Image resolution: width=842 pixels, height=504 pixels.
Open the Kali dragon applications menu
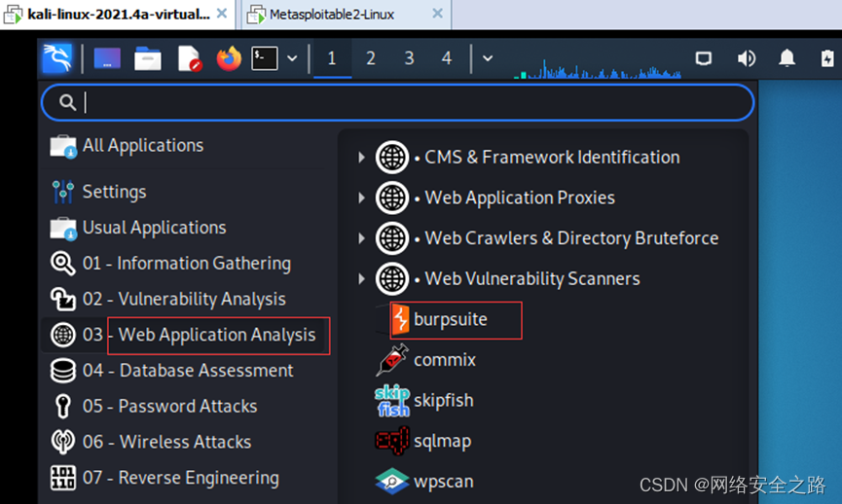(56, 58)
